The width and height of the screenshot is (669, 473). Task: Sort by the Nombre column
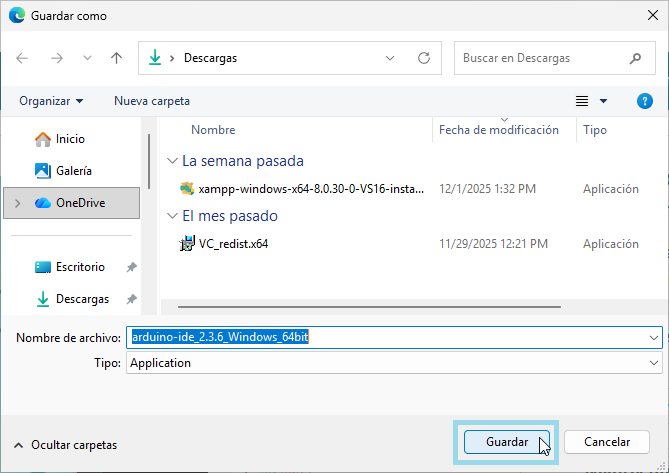[x=213, y=130]
